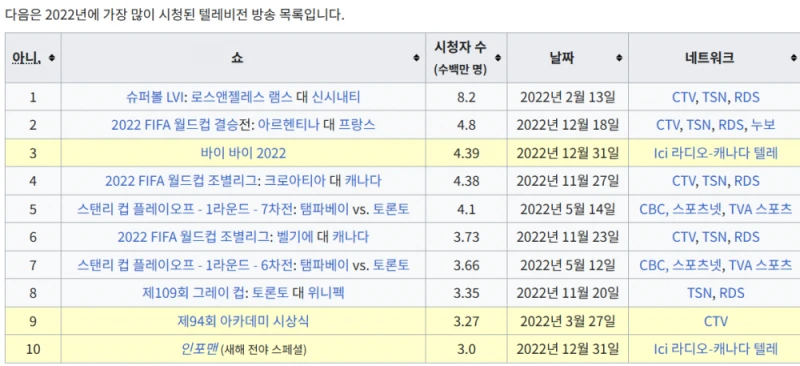Sort table by the 시청자 수 column arrows

pyautogui.click(x=498, y=58)
